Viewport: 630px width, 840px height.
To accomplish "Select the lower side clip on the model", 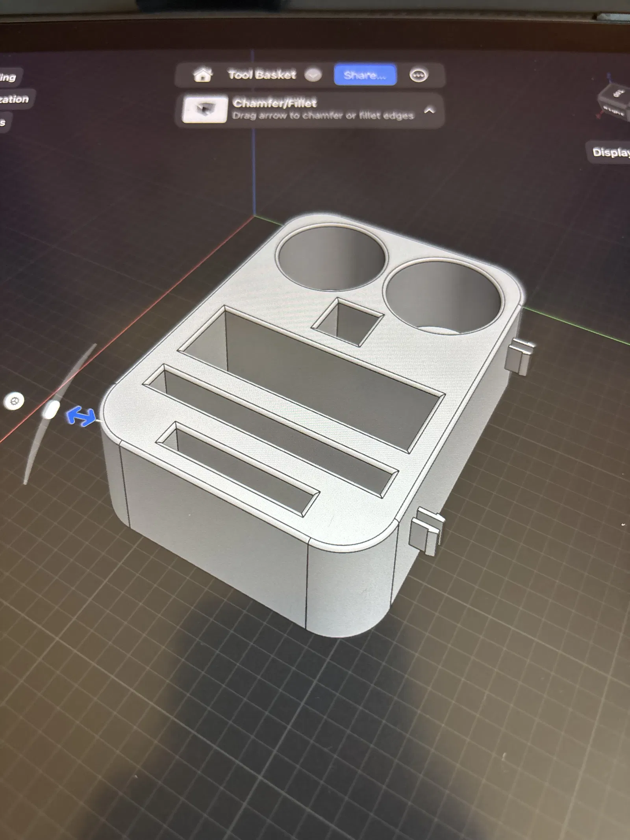I will coord(426,531).
